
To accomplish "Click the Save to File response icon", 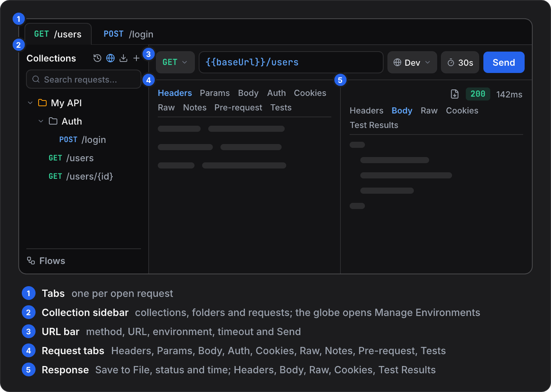I will pyautogui.click(x=455, y=94).
